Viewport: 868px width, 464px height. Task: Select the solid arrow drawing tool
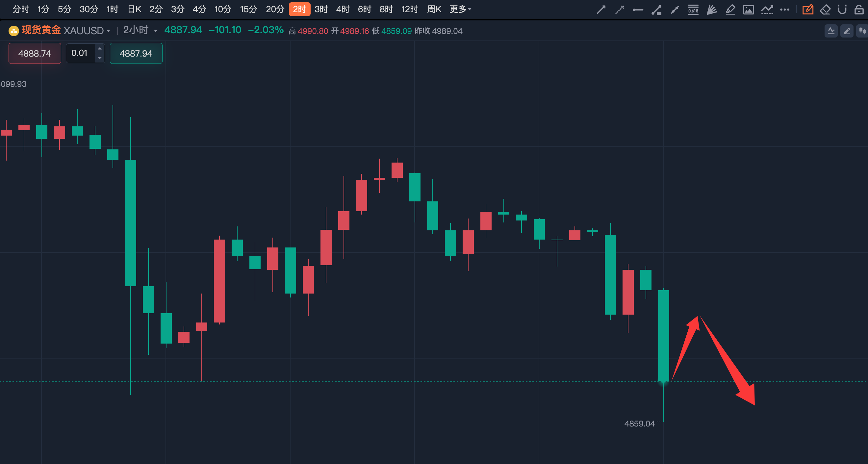tap(601, 10)
